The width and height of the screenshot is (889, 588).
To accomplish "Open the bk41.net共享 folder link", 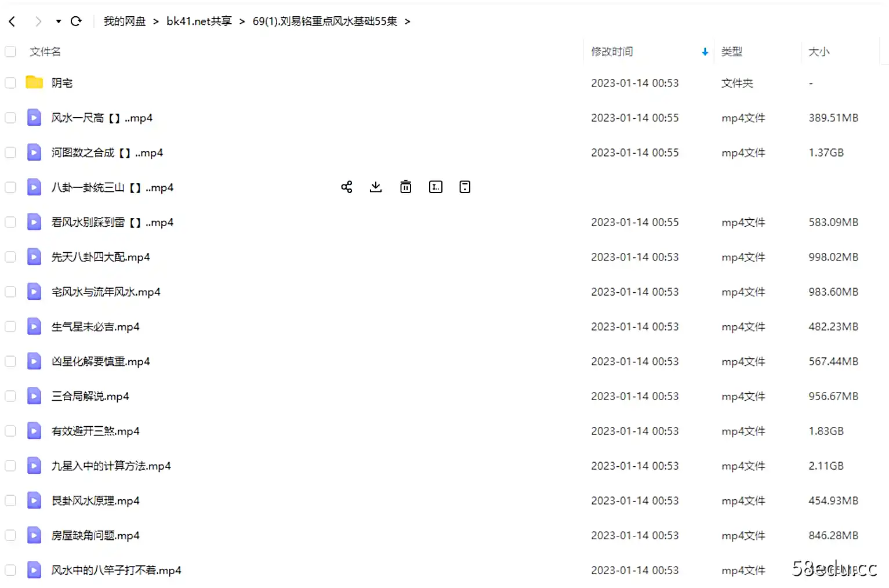I will click(199, 21).
